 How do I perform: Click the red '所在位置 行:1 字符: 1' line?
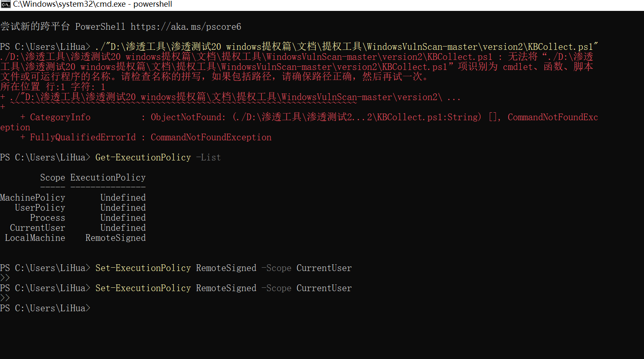pos(53,87)
